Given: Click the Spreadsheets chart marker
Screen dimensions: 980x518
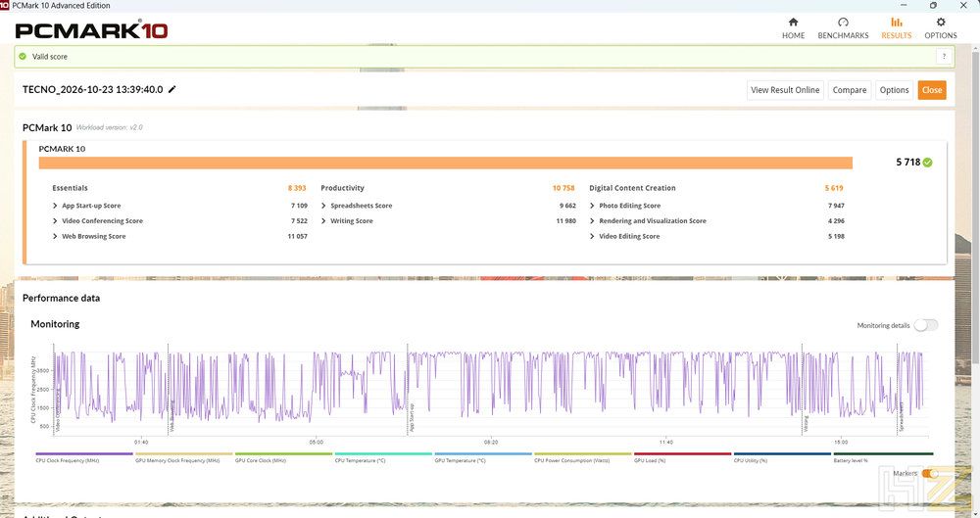Looking at the screenshot, I should coord(902,416).
